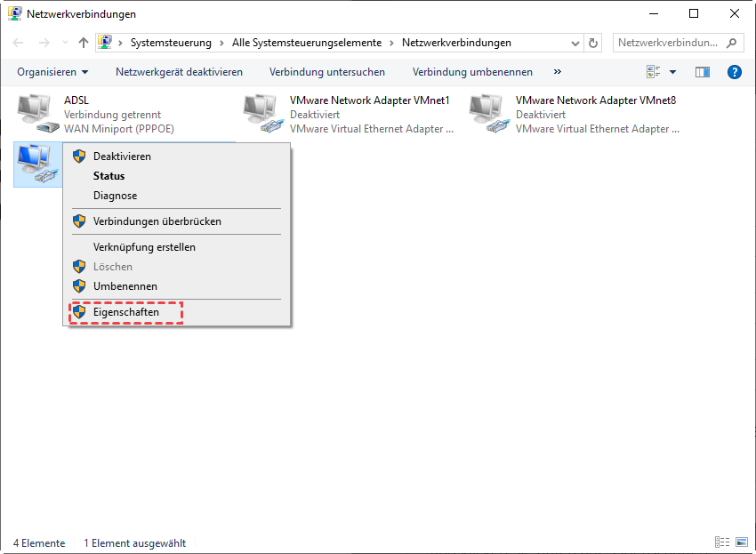Switch to details view in status bar

[x=722, y=542]
